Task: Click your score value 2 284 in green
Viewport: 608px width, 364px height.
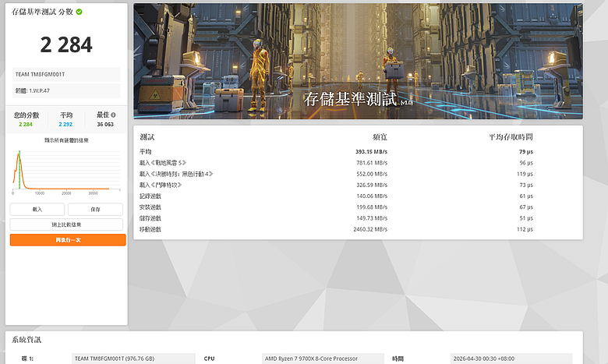Action: pos(26,125)
